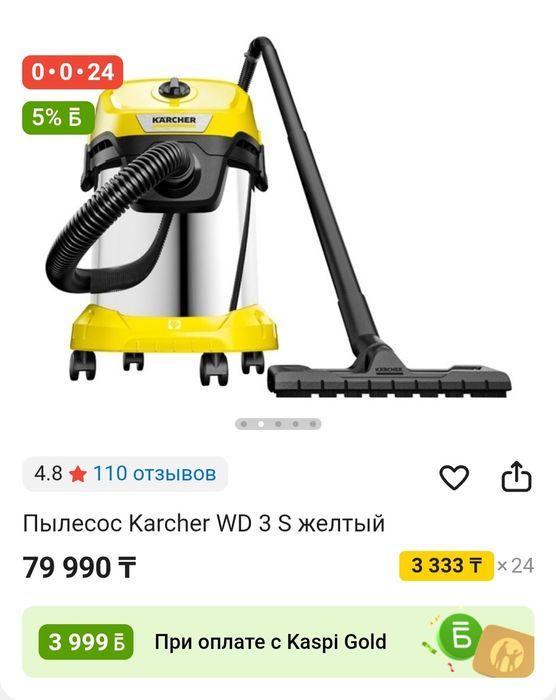Tap the ×24 installment months label
Screen dimensions: 556x700
(x=515, y=566)
